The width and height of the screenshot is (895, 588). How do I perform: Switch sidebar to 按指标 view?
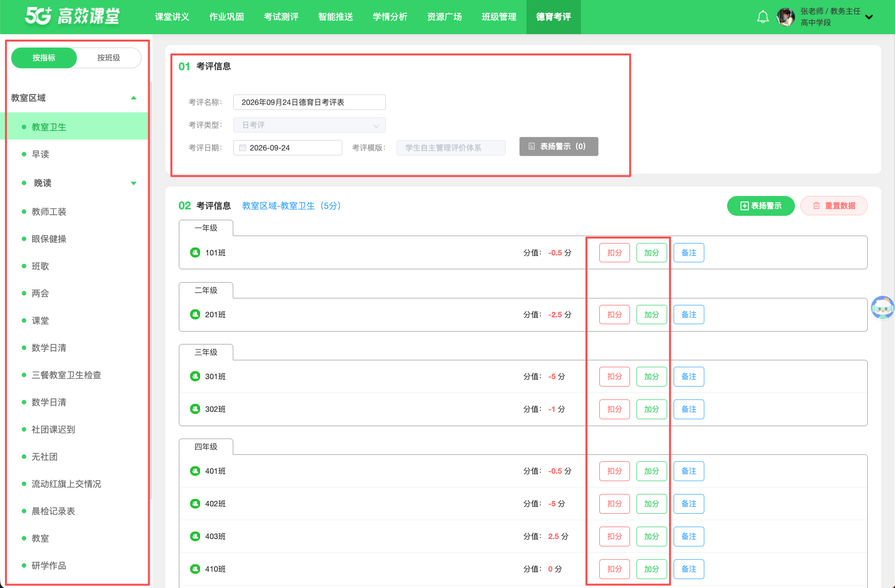click(x=44, y=58)
